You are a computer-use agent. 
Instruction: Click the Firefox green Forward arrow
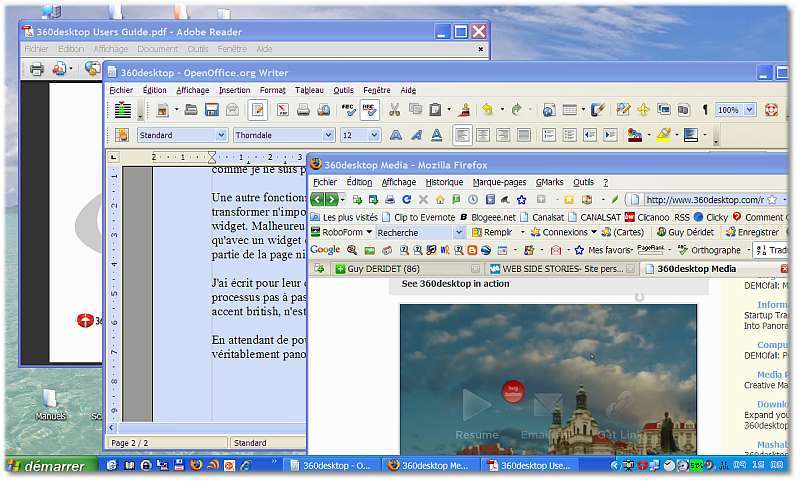tap(331, 199)
